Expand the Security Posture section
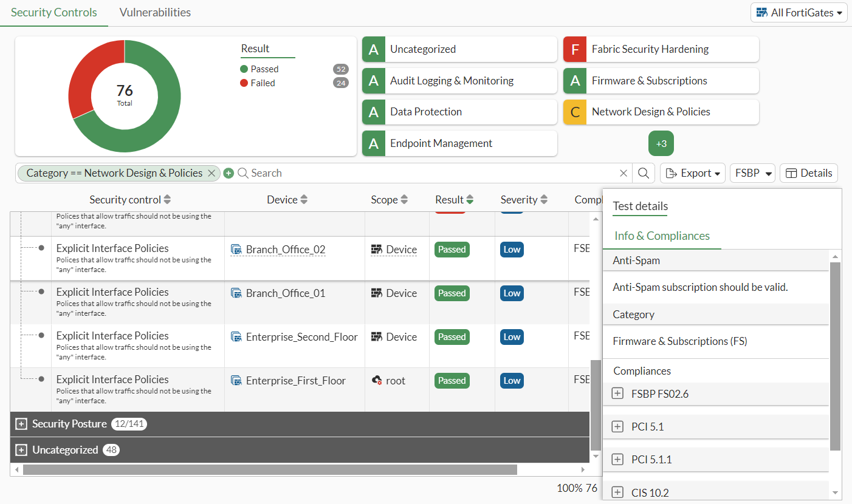The width and height of the screenshot is (852, 504). 21,424
